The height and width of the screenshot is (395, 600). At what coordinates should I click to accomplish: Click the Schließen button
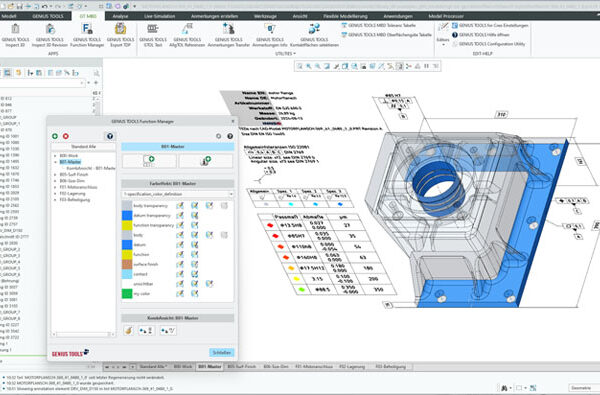(222, 353)
